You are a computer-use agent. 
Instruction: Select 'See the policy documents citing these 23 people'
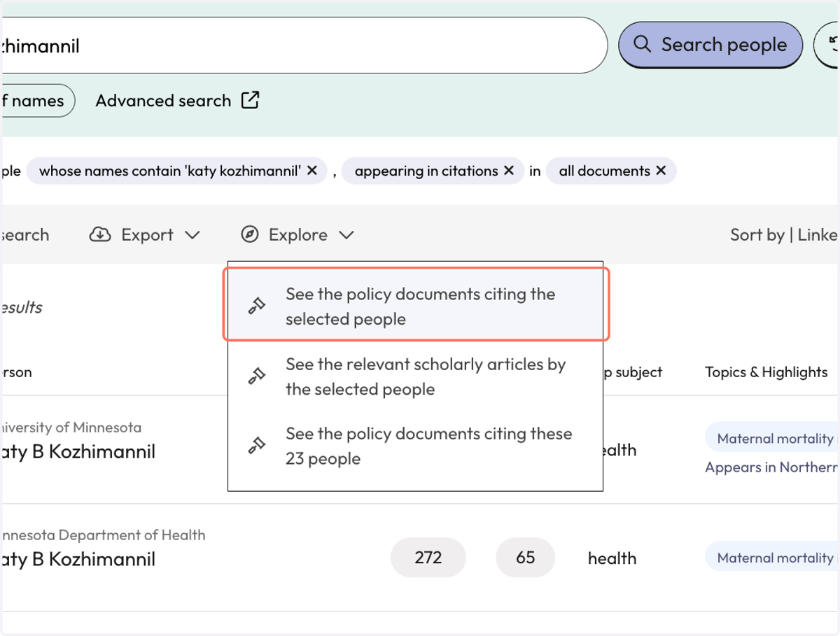pos(416,446)
